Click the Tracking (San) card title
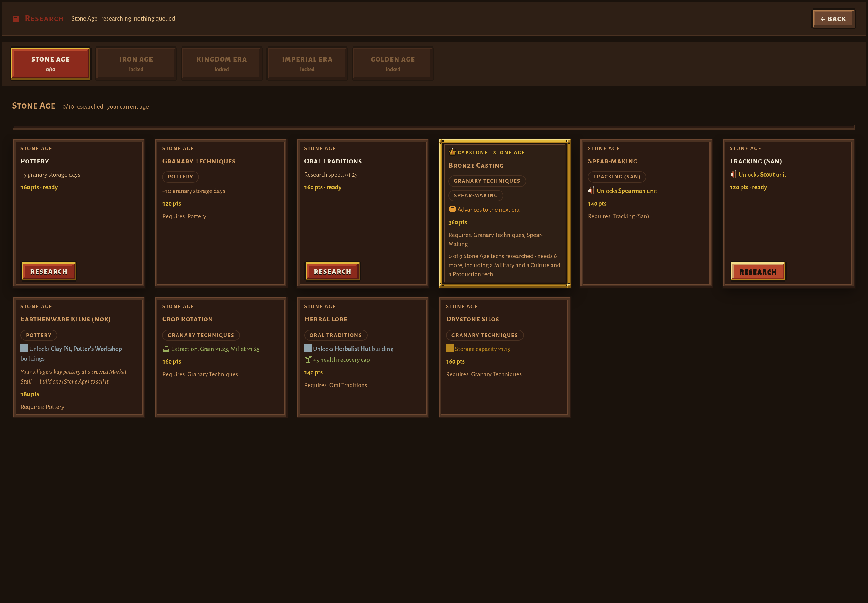Screen dimensions: 868x603 [756, 161]
